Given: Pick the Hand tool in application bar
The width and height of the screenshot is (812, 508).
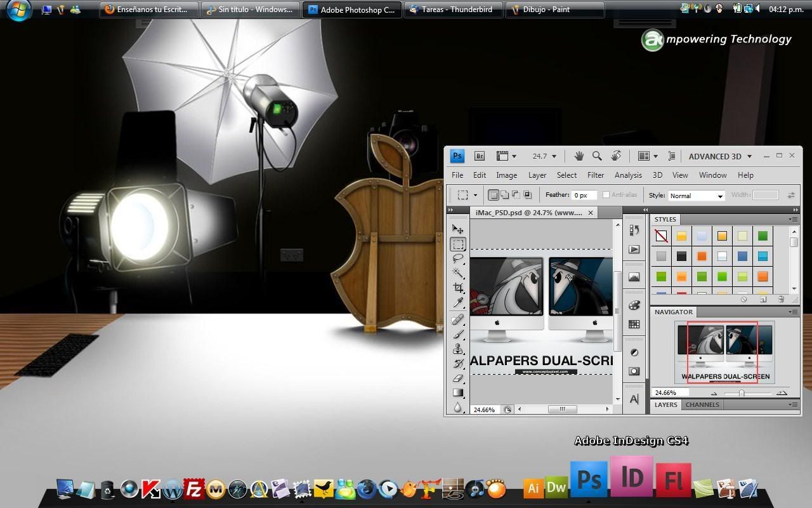Looking at the screenshot, I should pos(579,156).
